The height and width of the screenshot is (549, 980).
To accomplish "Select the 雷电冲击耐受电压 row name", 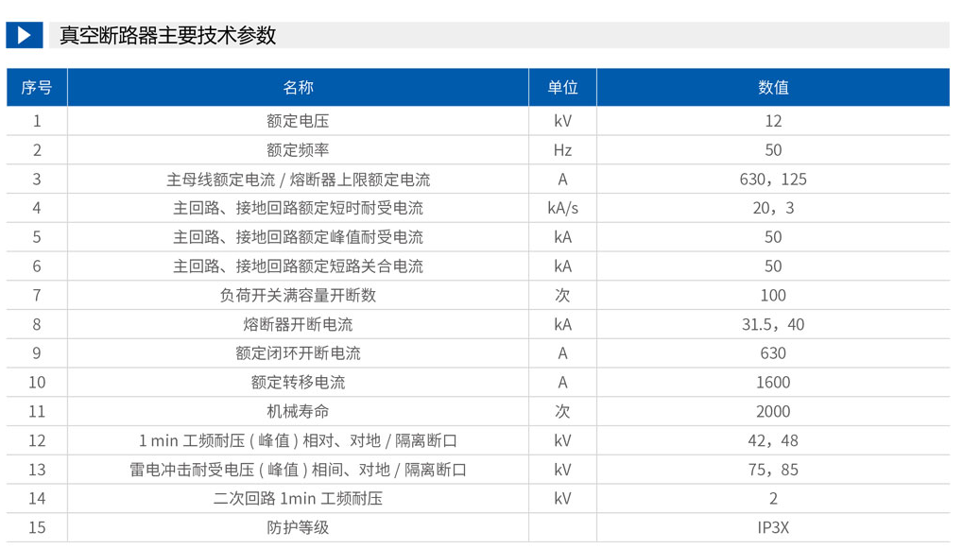I will [298, 470].
